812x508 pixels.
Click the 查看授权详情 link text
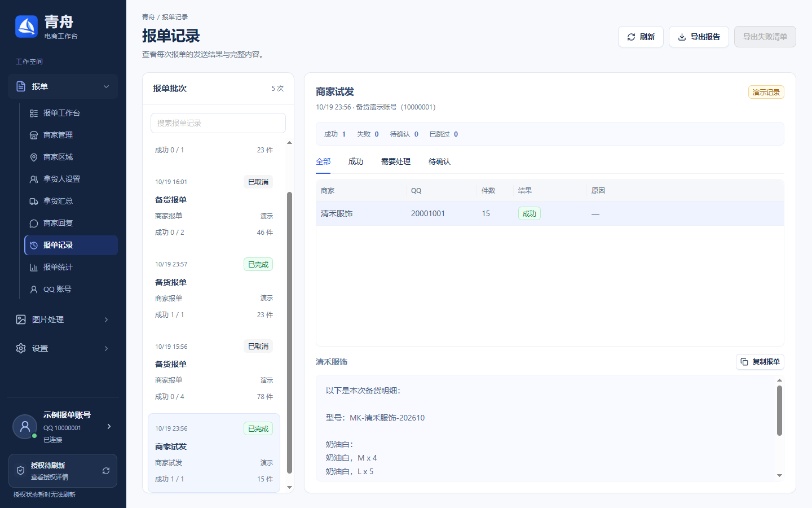pos(50,477)
